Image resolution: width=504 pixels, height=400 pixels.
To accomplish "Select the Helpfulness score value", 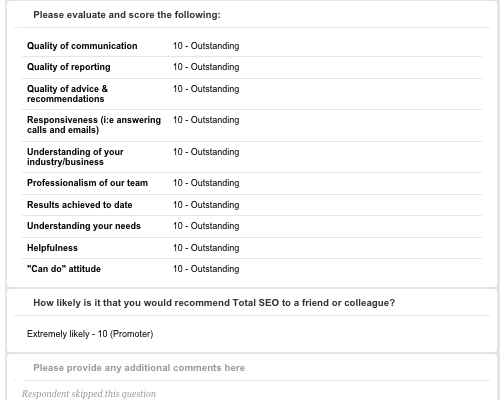I will point(206,248).
